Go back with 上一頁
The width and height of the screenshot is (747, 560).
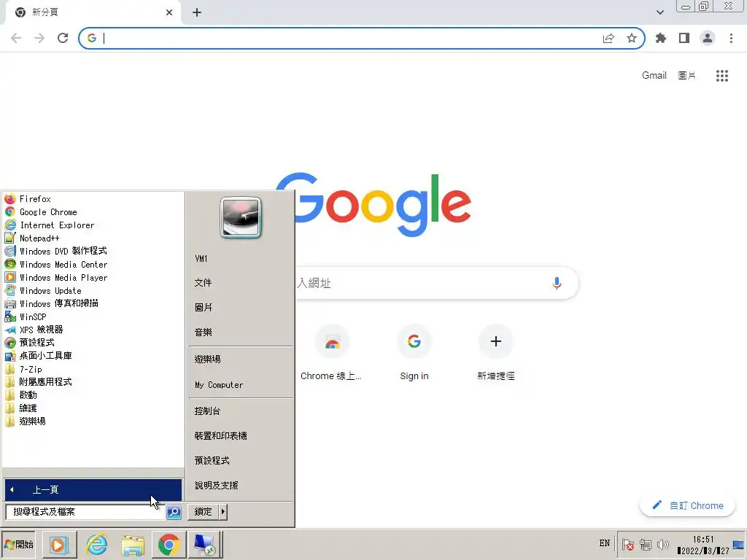coord(93,489)
